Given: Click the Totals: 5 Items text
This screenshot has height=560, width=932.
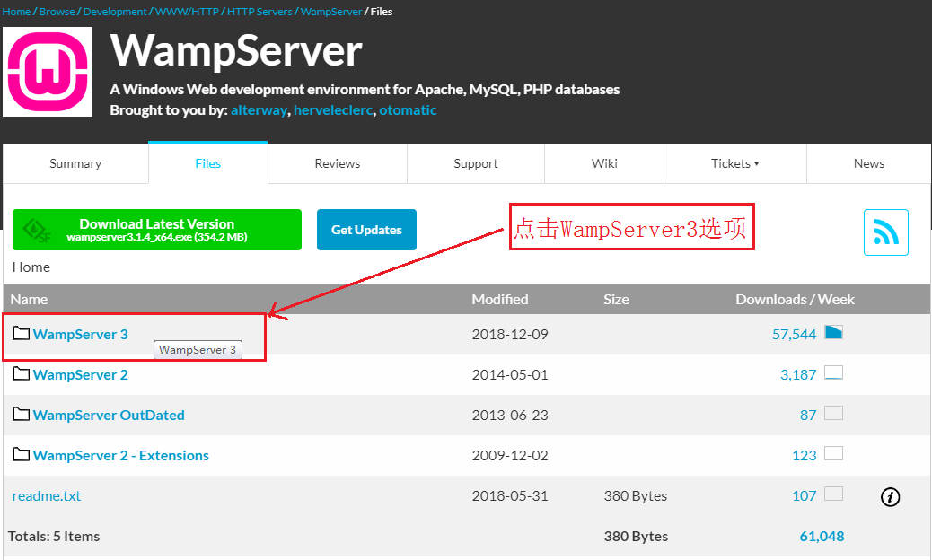Looking at the screenshot, I should pyautogui.click(x=54, y=537).
